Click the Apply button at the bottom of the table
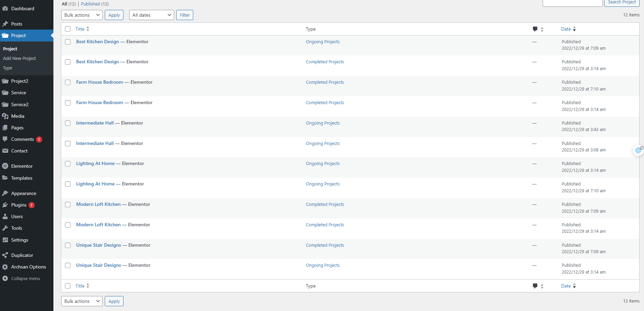Viewport: 644px width, 311px height. pos(114,301)
